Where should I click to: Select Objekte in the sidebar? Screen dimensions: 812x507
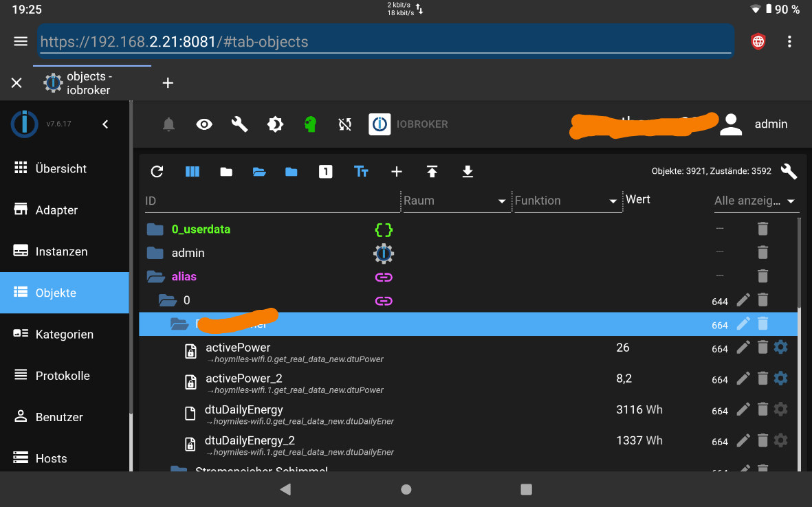point(64,293)
